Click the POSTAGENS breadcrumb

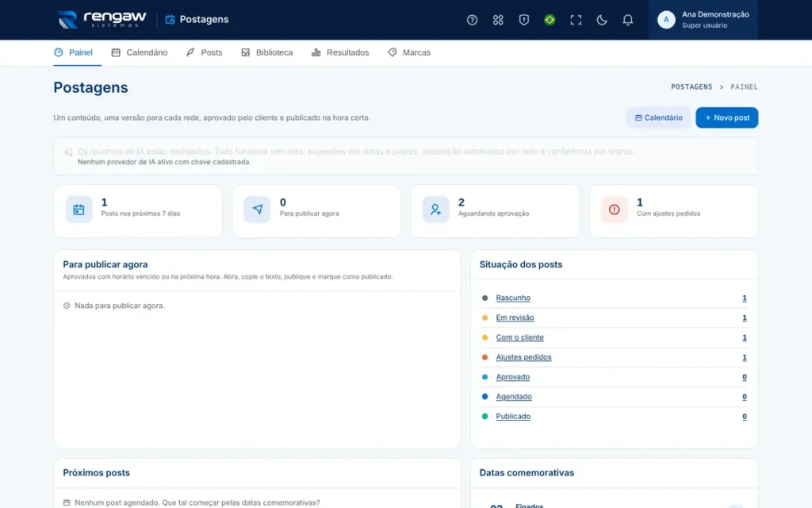tap(691, 87)
